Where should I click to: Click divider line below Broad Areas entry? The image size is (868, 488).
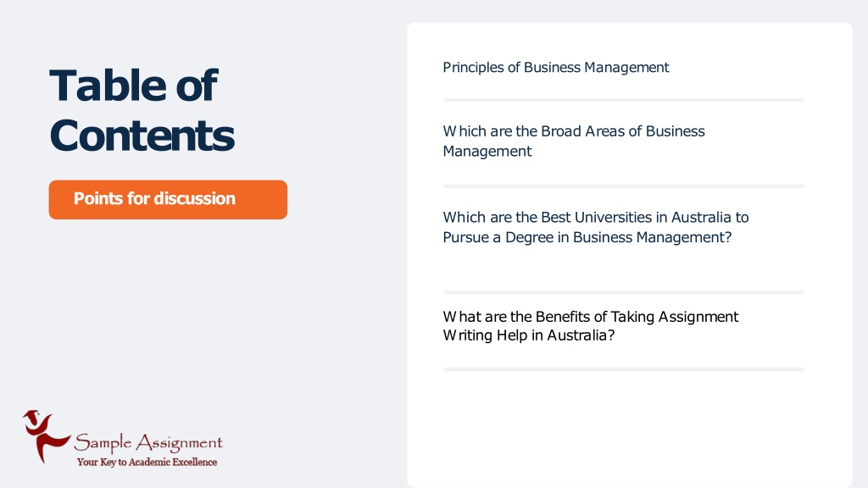pyautogui.click(x=623, y=186)
